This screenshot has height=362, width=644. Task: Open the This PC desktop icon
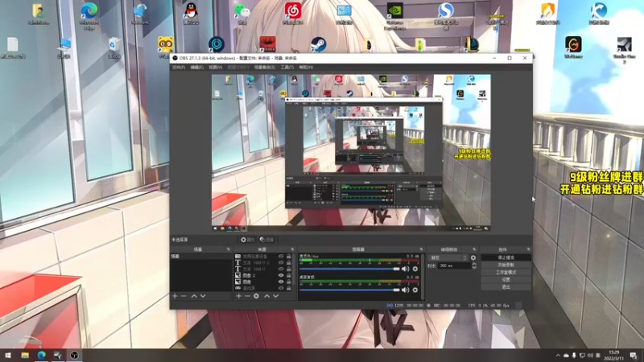pos(64,47)
